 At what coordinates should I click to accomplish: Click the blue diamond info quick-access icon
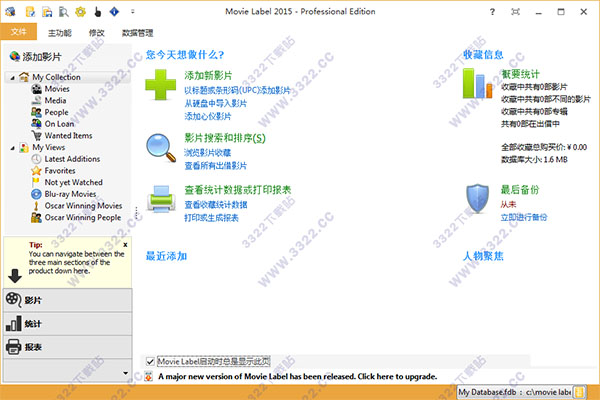pos(114,12)
